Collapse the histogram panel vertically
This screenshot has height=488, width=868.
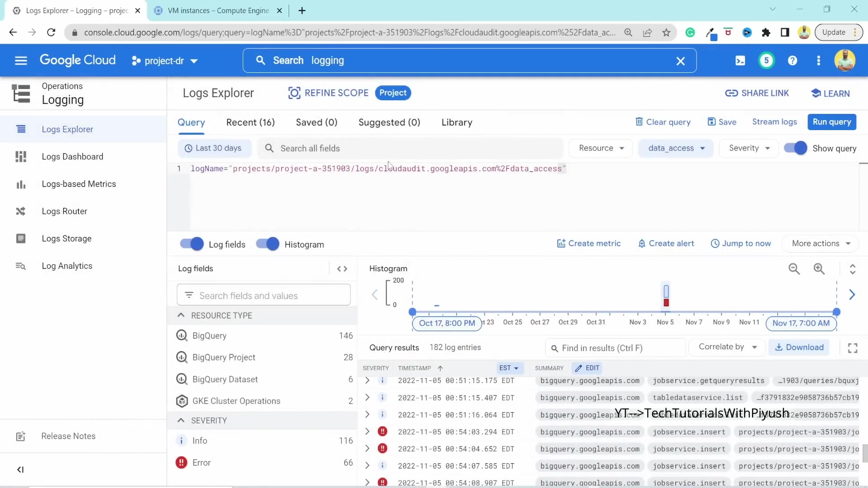pyautogui.click(x=853, y=269)
